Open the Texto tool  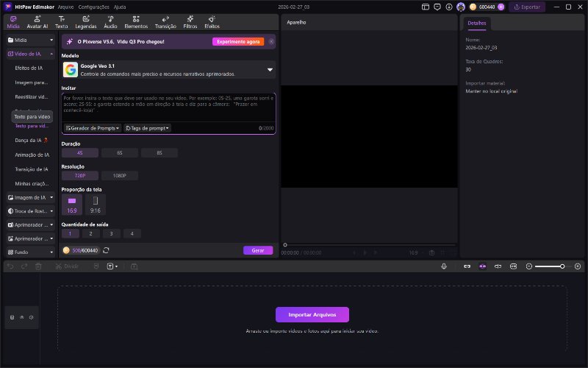pos(62,22)
